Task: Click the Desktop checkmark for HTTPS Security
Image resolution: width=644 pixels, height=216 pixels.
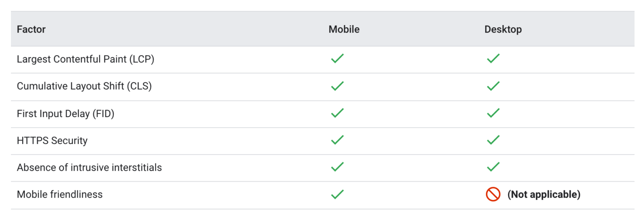Action: [x=493, y=140]
